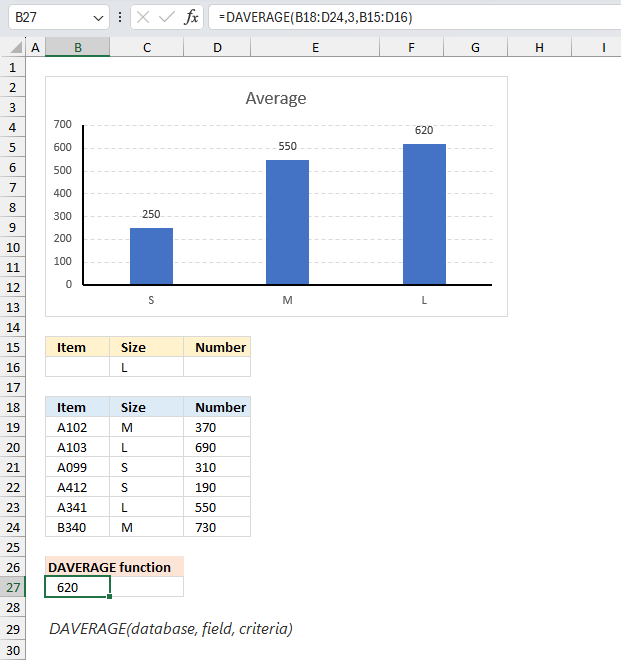This screenshot has height=660, width=621.
Task: Click the database Size header in row 18
Action: (x=147, y=407)
